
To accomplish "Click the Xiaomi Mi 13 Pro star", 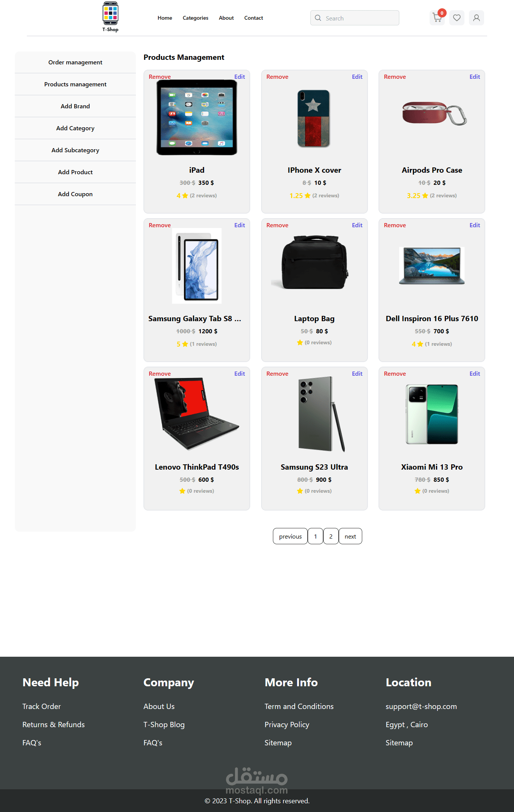I will point(417,491).
